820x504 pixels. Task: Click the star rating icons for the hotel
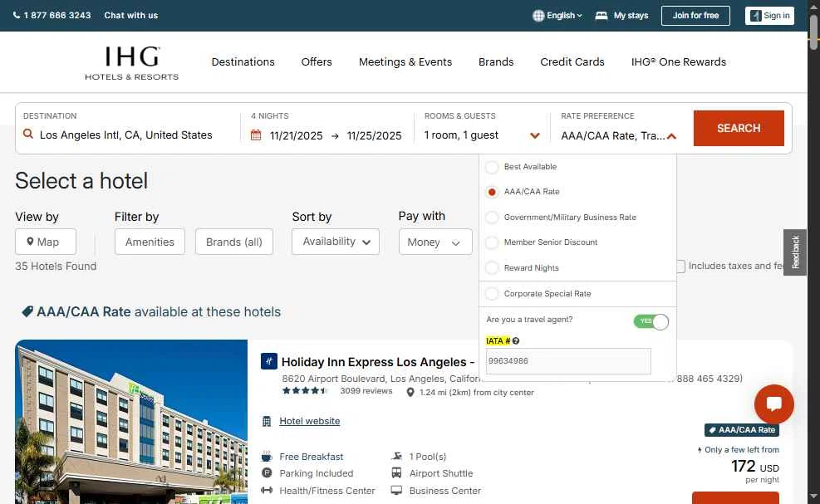[304, 390]
